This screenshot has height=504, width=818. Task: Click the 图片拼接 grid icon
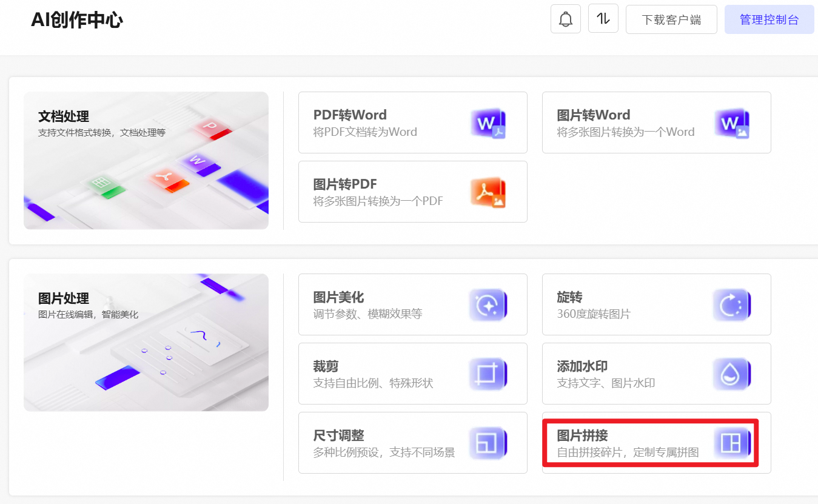tap(732, 443)
